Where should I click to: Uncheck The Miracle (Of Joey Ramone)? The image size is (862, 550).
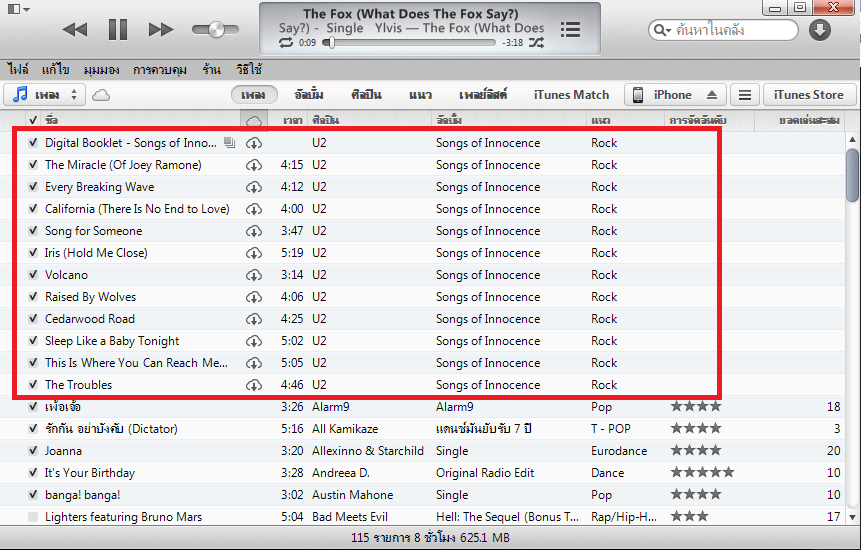(x=33, y=164)
